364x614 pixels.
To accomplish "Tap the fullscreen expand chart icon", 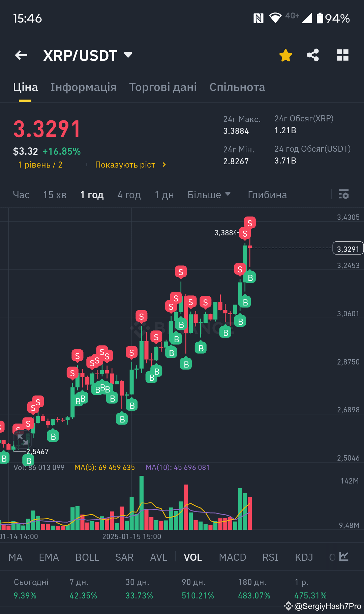I will click(x=23, y=439).
